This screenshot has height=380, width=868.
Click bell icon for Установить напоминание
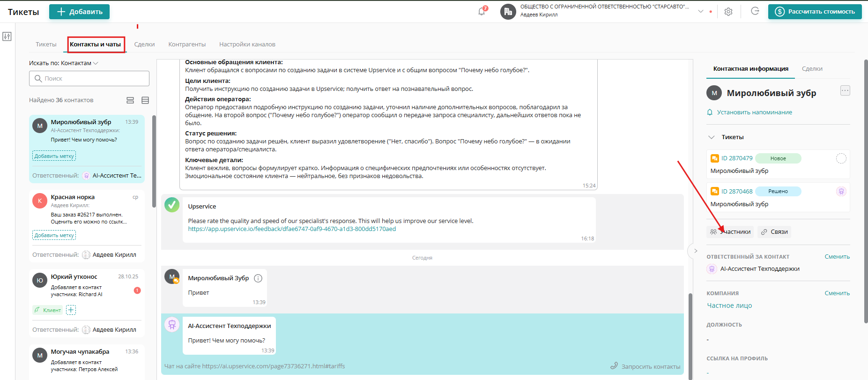710,112
